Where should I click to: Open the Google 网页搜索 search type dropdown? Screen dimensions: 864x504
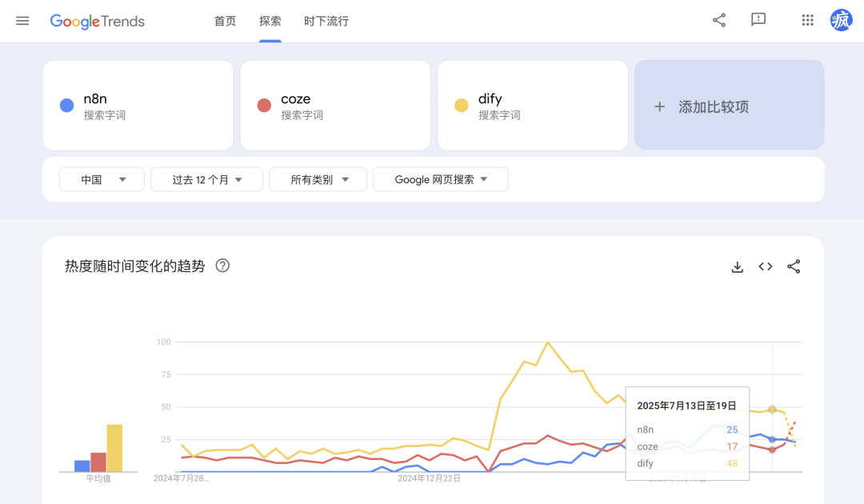tap(441, 180)
